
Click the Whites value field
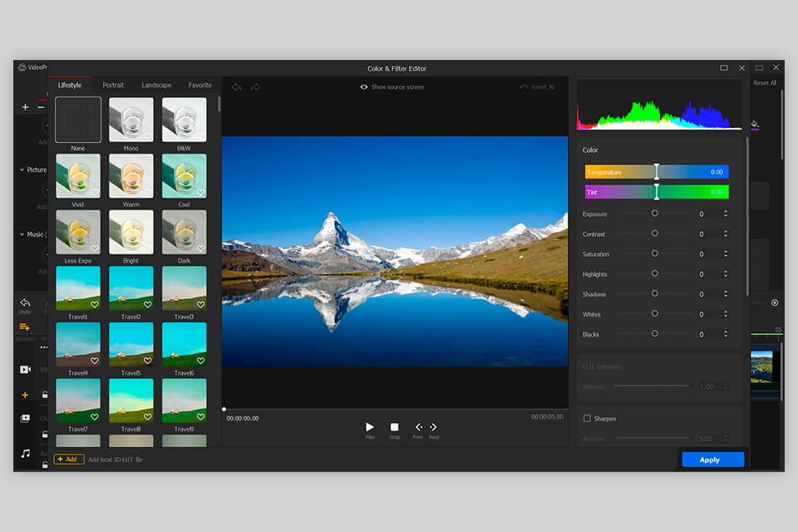pos(707,314)
